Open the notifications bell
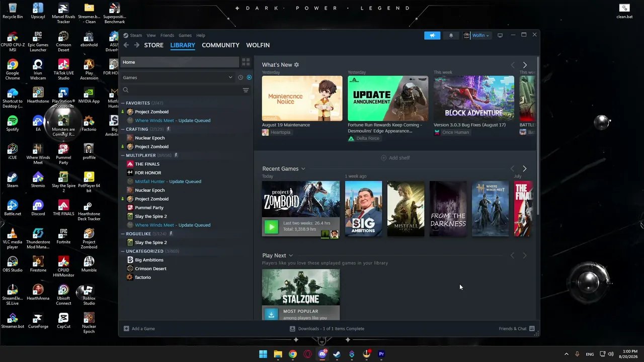The height and width of the screenshot is (362, 644). tap(451, 35)
